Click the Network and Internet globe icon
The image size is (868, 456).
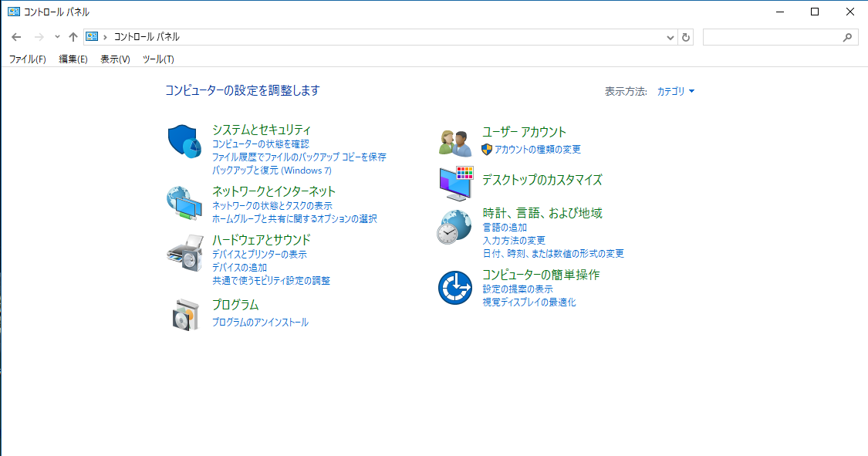point(184,203)
